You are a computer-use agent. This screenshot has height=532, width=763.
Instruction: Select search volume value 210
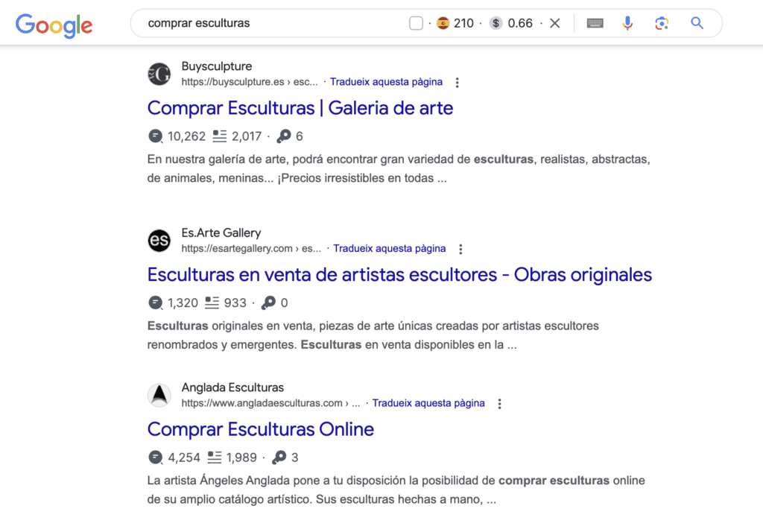(x=463, y=23)
